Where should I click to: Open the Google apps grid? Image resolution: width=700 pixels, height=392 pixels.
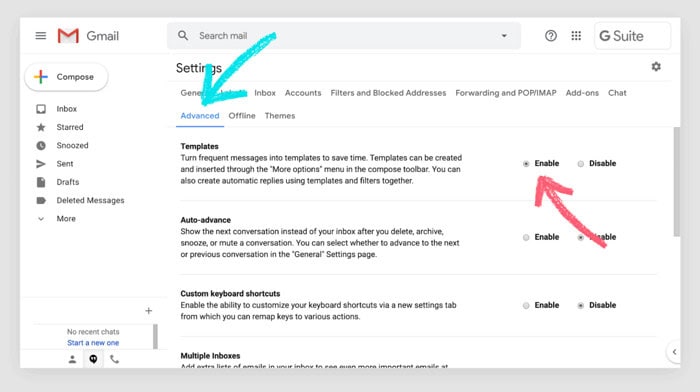576,36
